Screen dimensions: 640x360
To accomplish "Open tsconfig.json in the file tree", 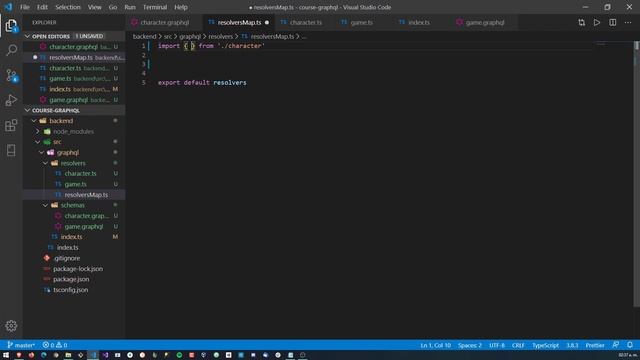I will click(71, 290).
